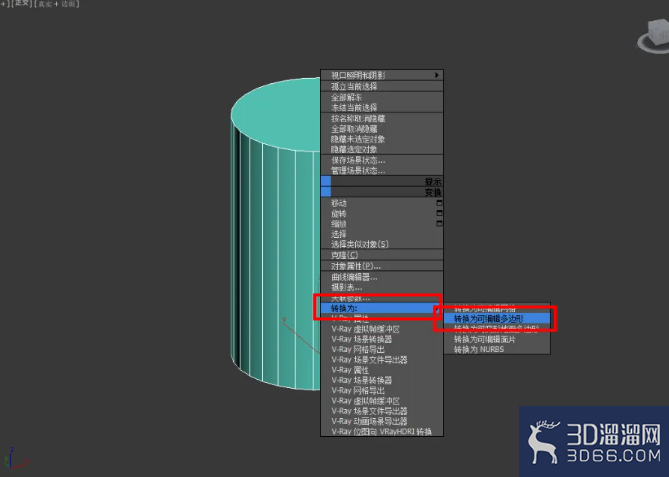Open the settings box icon beside 移动
The width and height of the screenshot is (669, 477).
(439, 203)
